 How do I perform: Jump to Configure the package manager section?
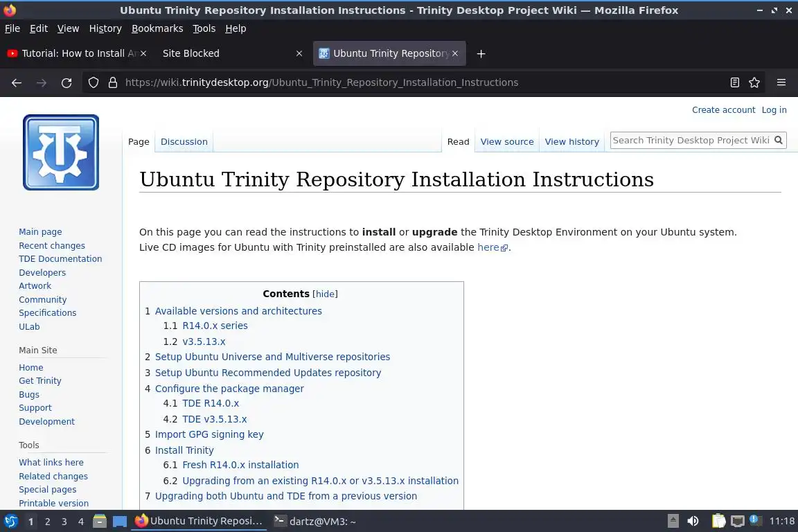[229, 389]
